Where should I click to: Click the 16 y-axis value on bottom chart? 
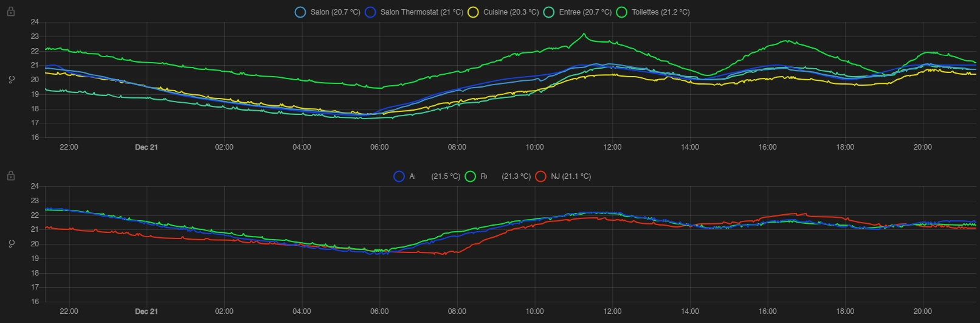[35, 302]
